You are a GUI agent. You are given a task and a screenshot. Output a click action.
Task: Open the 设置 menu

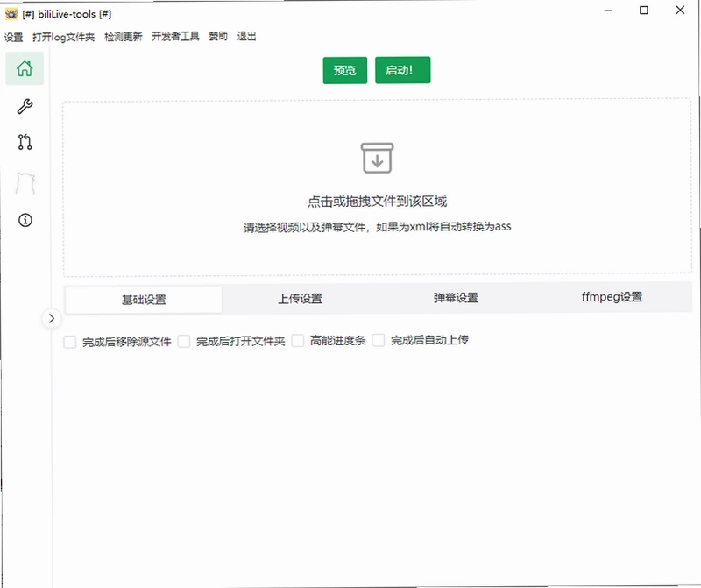point(13,37)
